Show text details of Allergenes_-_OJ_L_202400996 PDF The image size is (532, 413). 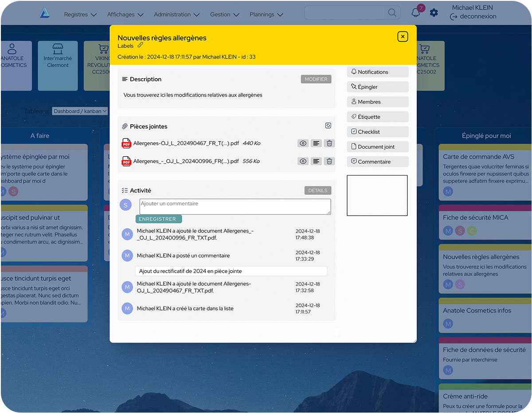(x=316, y=161)
